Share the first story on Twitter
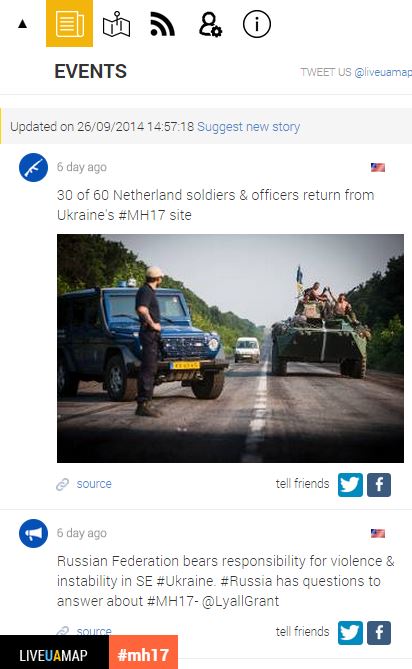The image size is (412, 669). 350,485
